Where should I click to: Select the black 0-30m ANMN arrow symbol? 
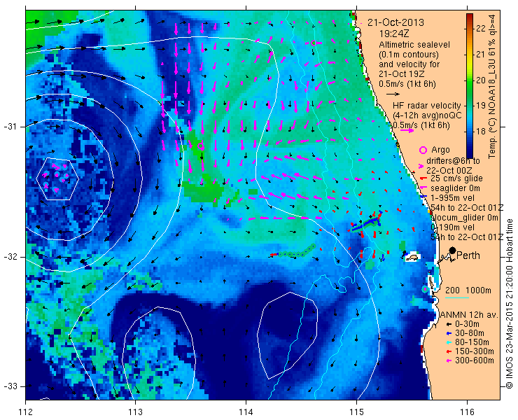click(448, 325)
